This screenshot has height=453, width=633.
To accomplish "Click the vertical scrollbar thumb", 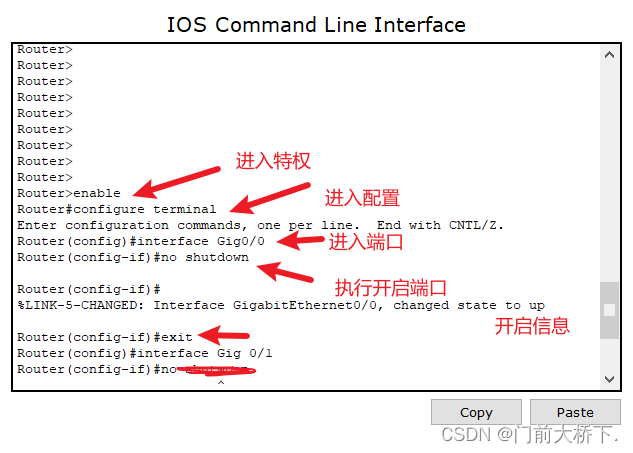I will [x=609, y=310].
